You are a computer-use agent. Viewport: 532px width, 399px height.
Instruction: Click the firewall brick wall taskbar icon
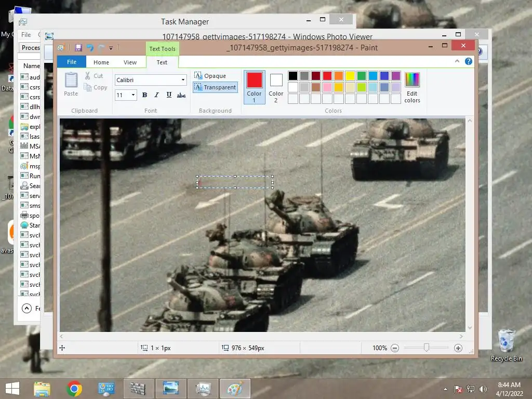138,389
